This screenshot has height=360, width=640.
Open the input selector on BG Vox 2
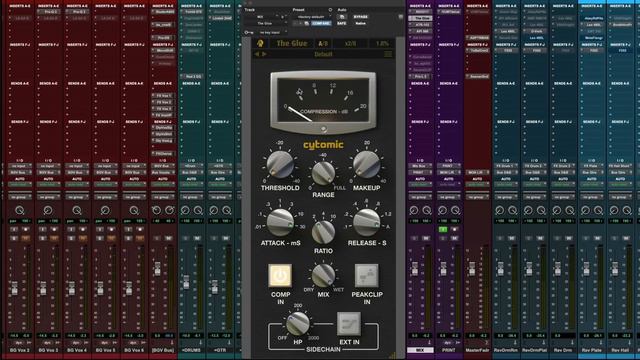click(x=20, y=167)
